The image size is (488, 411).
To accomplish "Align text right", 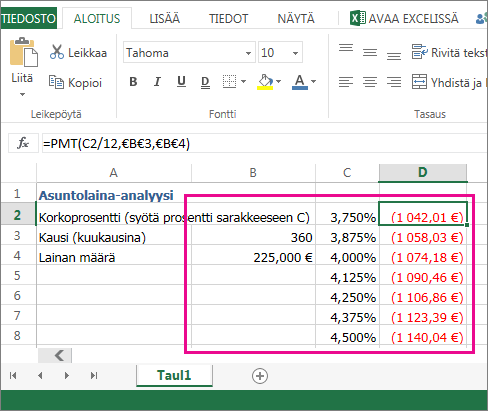I will [394, 82].
